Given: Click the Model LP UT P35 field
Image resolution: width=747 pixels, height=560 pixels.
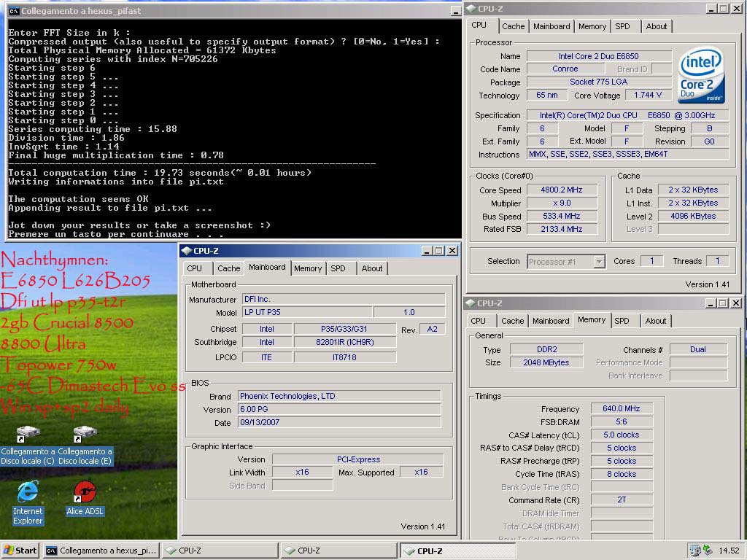Looking at the screenshot, I should click(x=307, y=312).
